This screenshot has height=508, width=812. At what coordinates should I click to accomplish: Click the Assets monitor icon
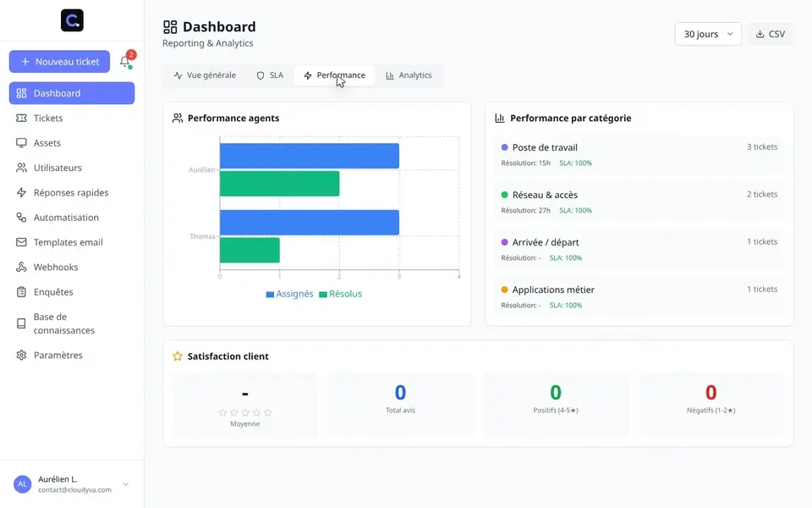[x=21, y=143]
